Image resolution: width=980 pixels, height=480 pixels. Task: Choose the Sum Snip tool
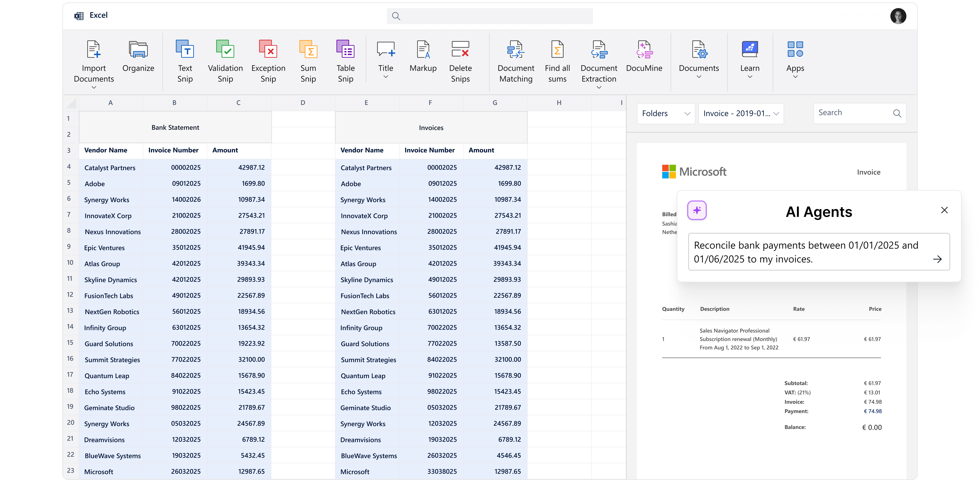[308, 49]
